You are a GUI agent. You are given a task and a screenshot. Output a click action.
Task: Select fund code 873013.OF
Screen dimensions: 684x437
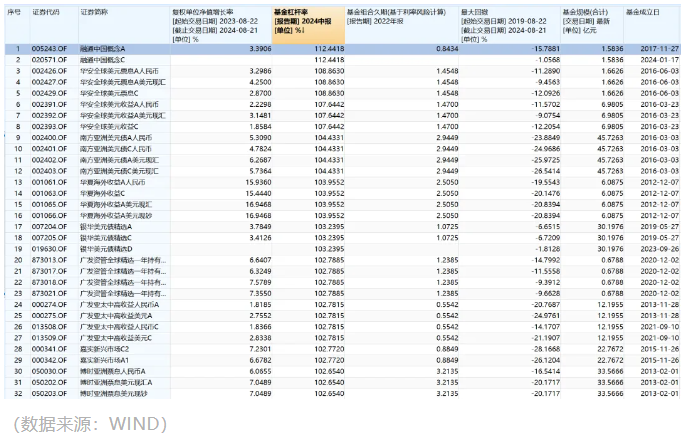(49, 260)
